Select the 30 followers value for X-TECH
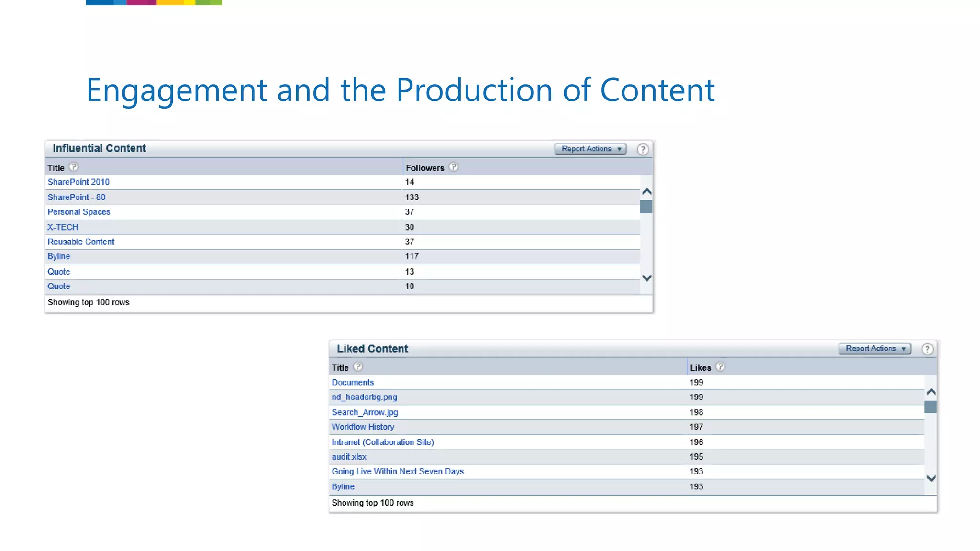 click(x=410, y=227)
